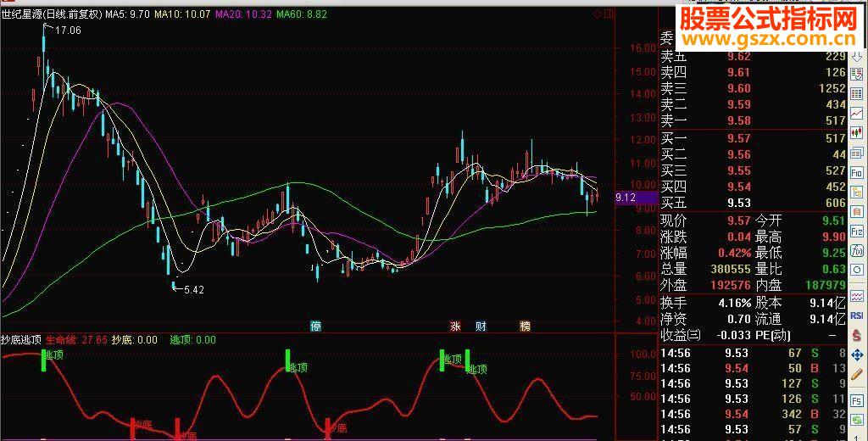The image size is (868, 441).
Task: Click the 收益(三) -0.033 value
Action: pos(732,335)
